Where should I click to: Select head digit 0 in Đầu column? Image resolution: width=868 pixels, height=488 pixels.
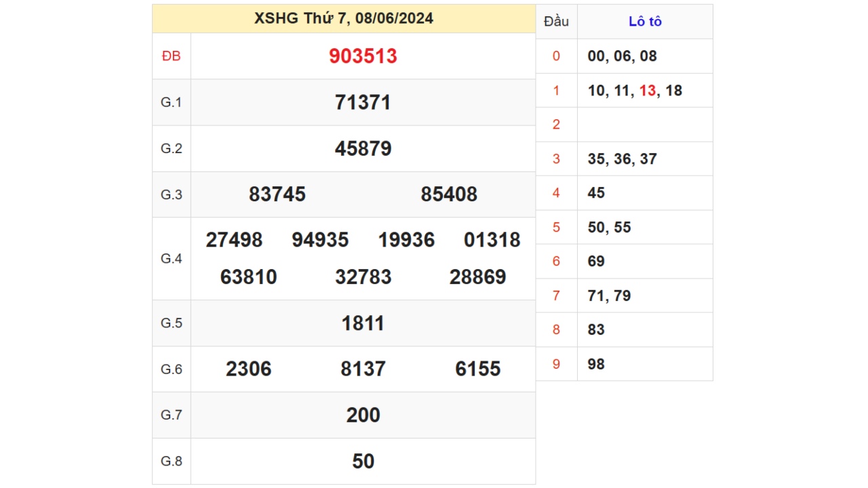557,56
